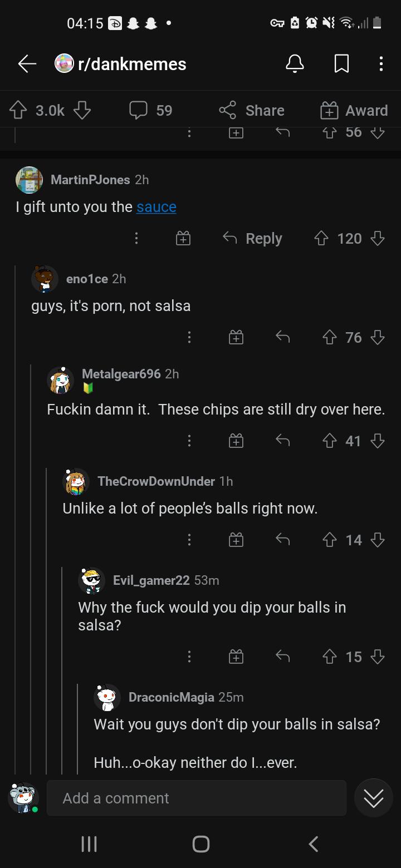Image resolution: width=401 pixels, height=868 pixels.
Task: Open the three-dot menu on Metalgear696's comment
Action: [189, 440]
